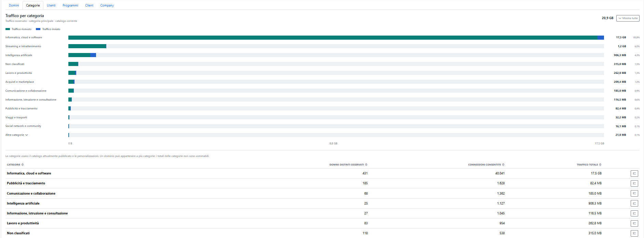Image resolution: width=644 pixels, height=238 pixels.
Task: Select Intelligenza artificiale name in the table
Action: pyautogui.click(x=23, y=203)
